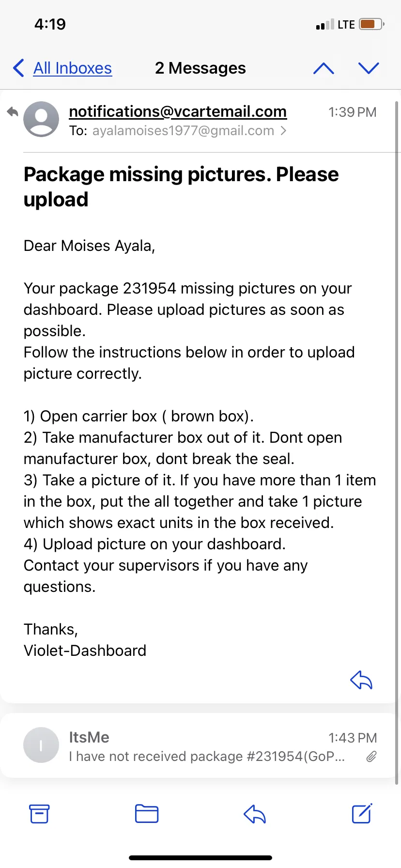This screenshot has width=401, height=868.
Task: Move message to a folder
Action: (x=147, y=814)
